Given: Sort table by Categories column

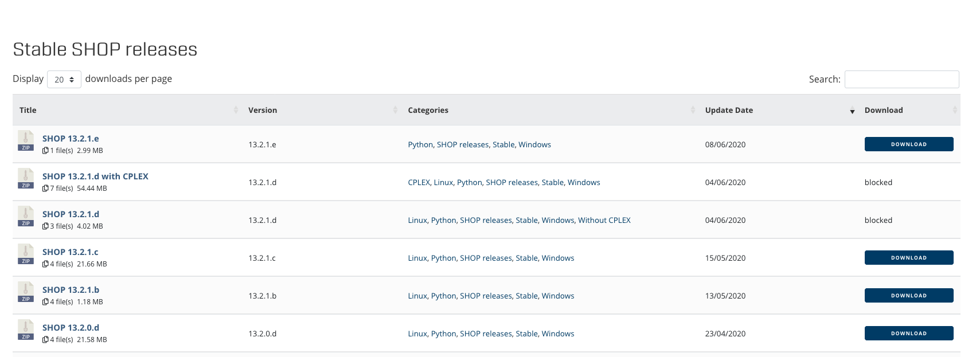Looking at the screenshot, I should [550, 110].
